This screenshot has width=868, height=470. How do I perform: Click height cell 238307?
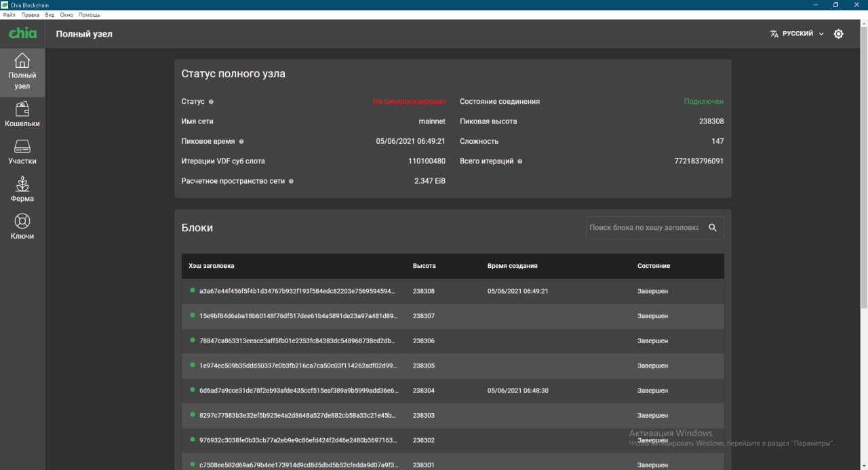(x=424, y=316)
